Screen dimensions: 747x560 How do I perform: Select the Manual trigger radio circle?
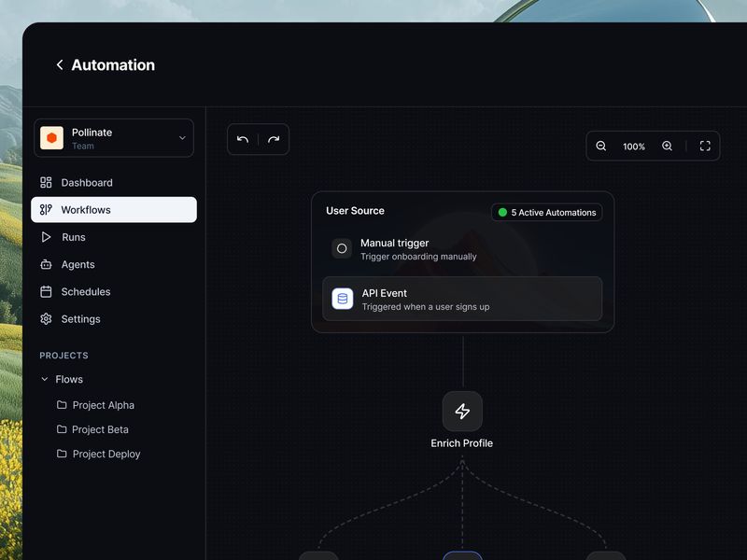pos(342,248)
